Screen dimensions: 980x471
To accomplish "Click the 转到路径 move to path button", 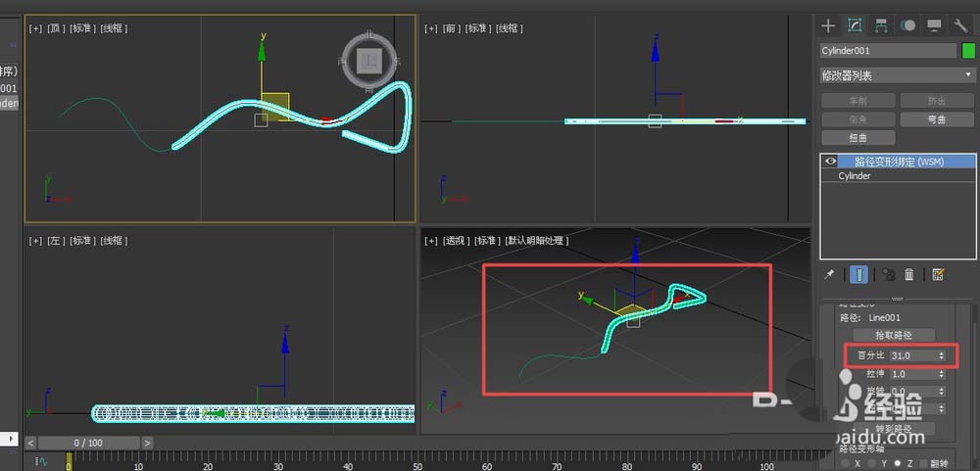I will 894,429.
